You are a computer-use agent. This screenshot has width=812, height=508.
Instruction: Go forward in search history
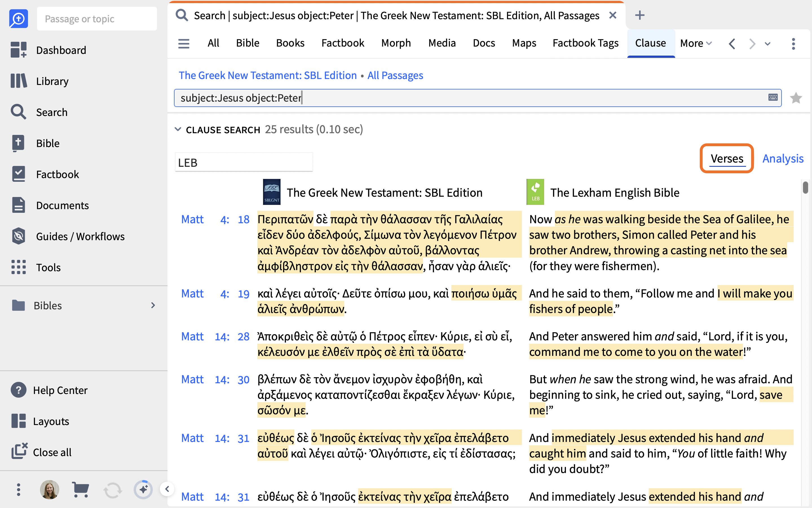coord(752,44)
